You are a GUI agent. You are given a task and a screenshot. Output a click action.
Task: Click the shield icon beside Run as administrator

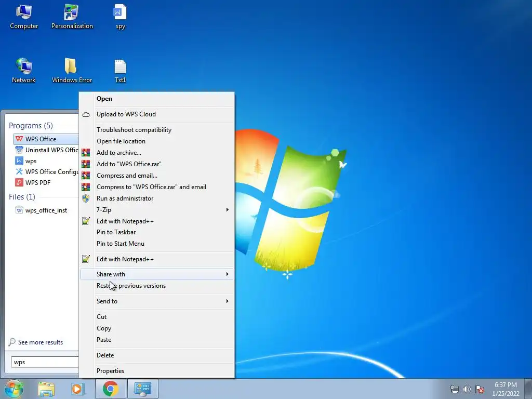(86, 198)
